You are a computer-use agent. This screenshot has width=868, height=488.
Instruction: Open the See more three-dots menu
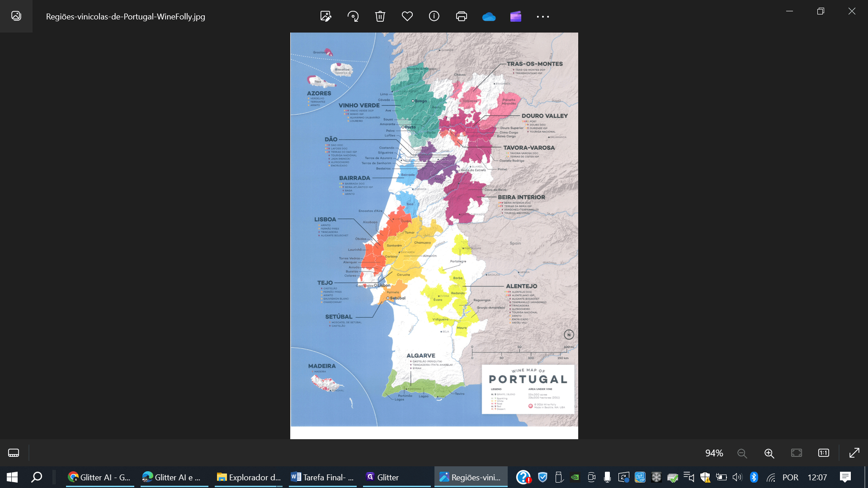pyautogui.click(x=543, y=17)
